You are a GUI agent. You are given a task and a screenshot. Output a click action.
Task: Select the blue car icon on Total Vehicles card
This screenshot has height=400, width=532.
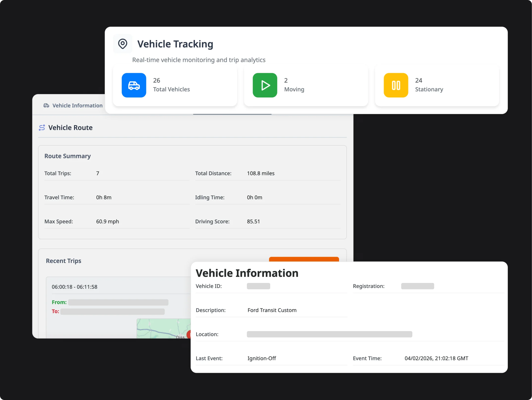click(x=134, y=85)
